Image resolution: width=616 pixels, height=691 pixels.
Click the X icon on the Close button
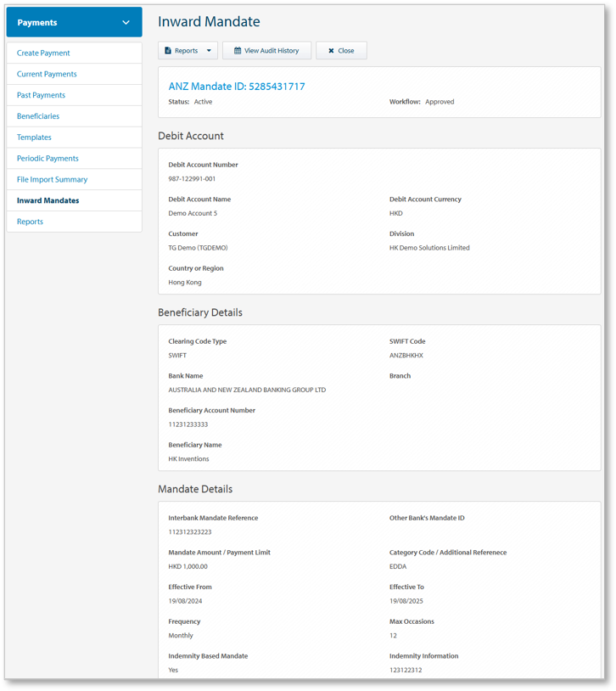pyautogui.click(x=331, y=51)
